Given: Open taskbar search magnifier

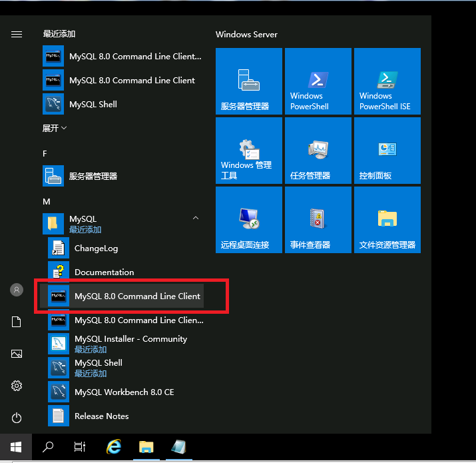Looking at the screenshot, I should [x=48, y=447].
